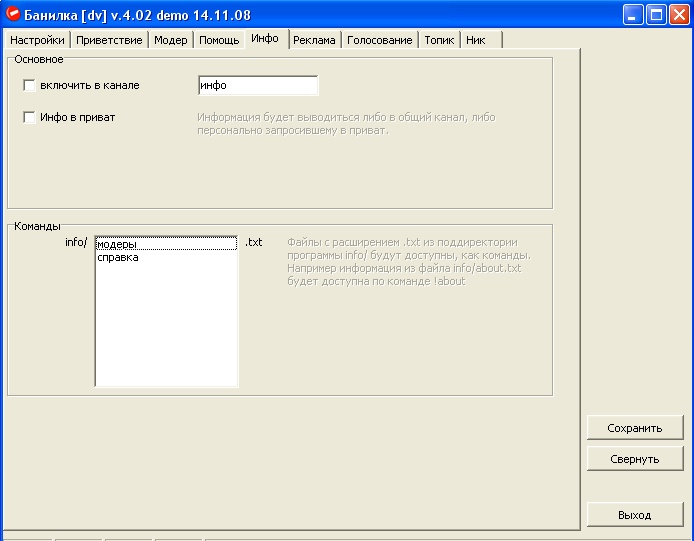Go to the Модер tab
The width and height of the screenshot is (694, 541).
(x=170, y=40)
